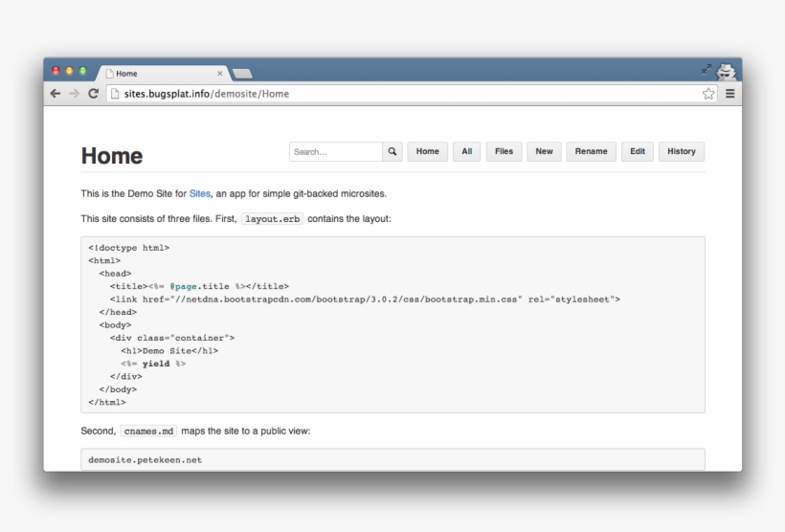The width and height of the screenshot is (785, 532).
Task: Click the <h1>Demo Site</h1> code line
Action: click(x=169, y=351)
